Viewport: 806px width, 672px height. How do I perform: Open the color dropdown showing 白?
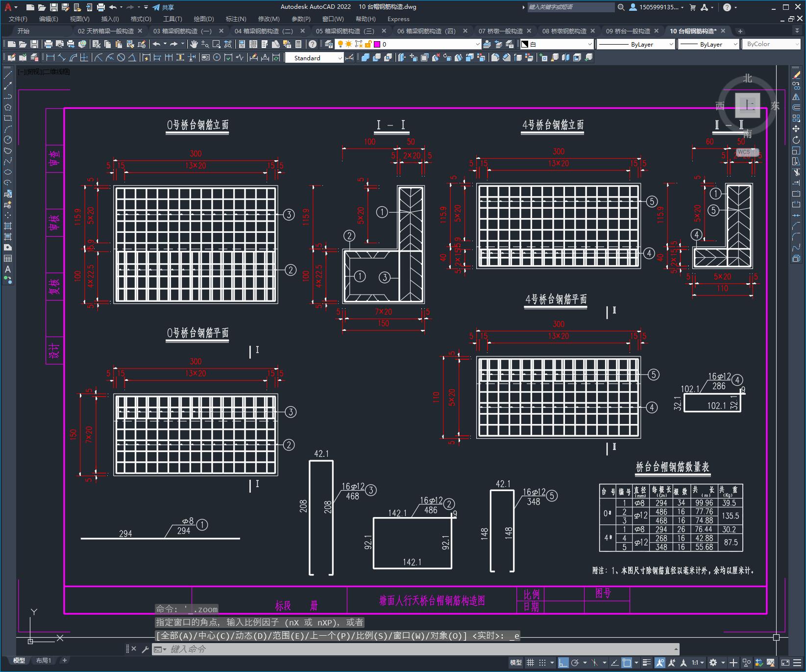pos(556,44)
